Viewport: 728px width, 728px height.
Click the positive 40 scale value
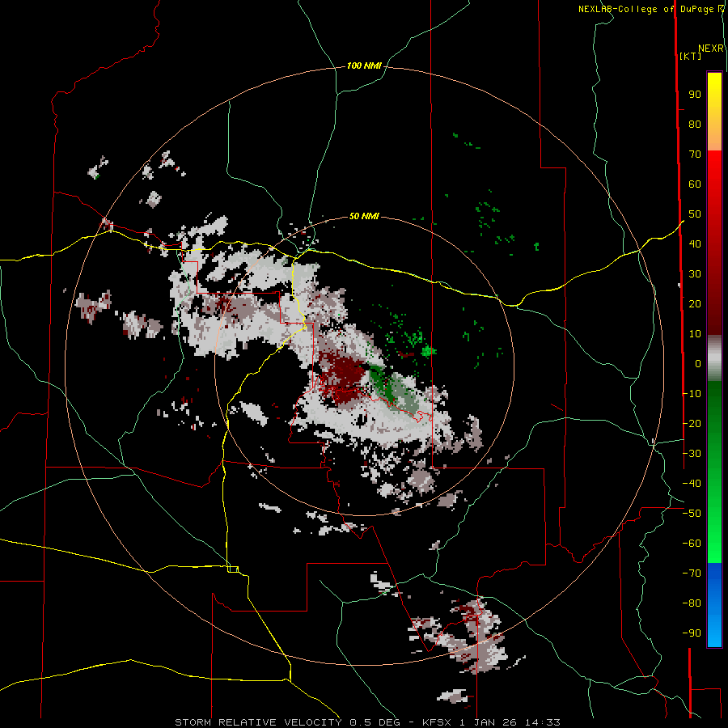point(695,244)
